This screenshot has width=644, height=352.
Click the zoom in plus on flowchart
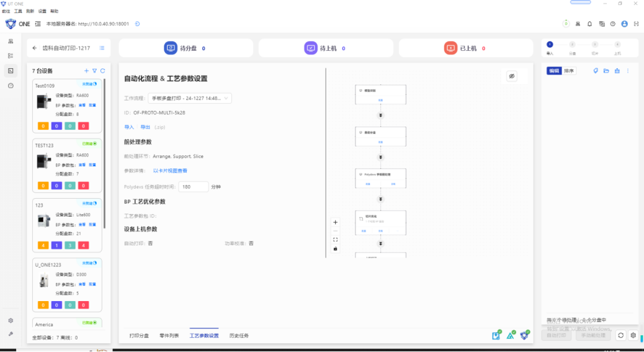(336, 222)
